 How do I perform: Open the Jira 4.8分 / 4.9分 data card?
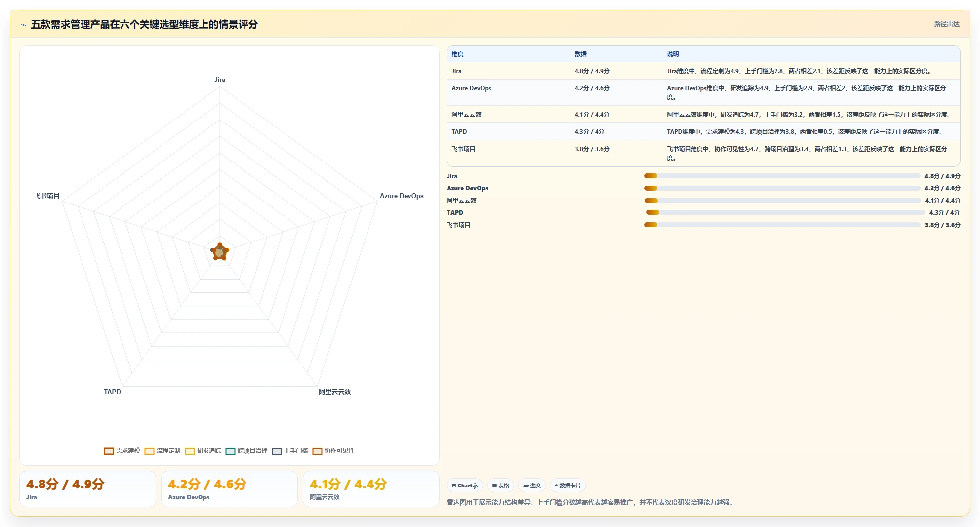[87, 489]
